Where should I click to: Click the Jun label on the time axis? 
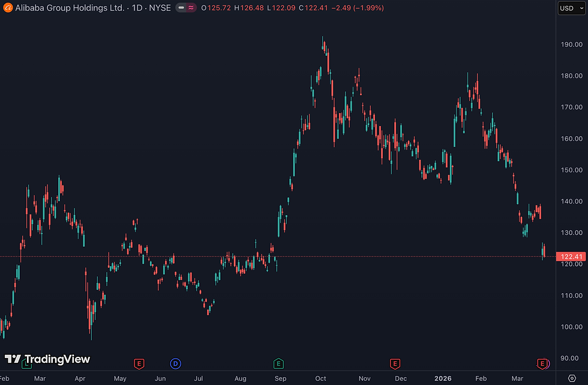tap(160, 378)
